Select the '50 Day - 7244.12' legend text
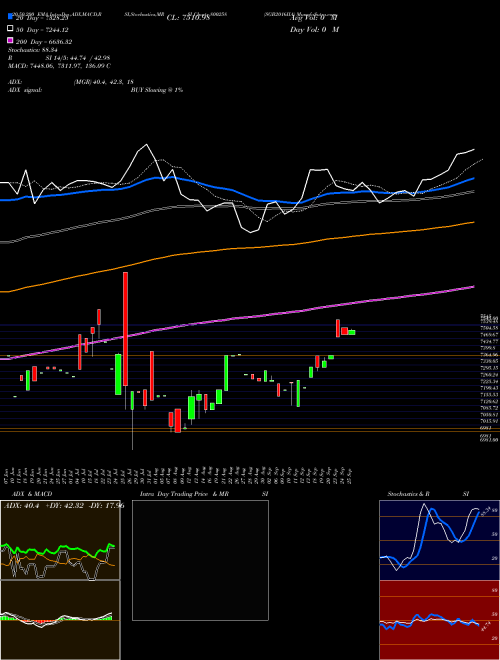This screenshot has height=660, width=500. coord(42,30)
